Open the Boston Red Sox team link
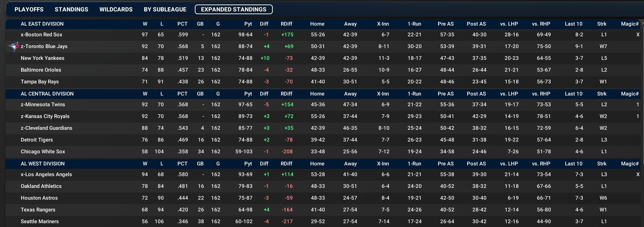Image resolution: width=644 pixels, height=227 pixels. pyautogui.click(x=42, y=35)
